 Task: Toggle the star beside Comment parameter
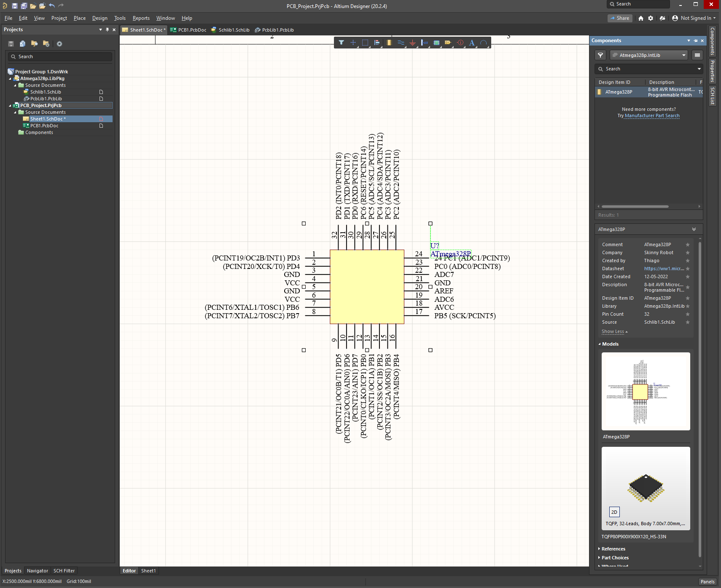click(688, 244)
